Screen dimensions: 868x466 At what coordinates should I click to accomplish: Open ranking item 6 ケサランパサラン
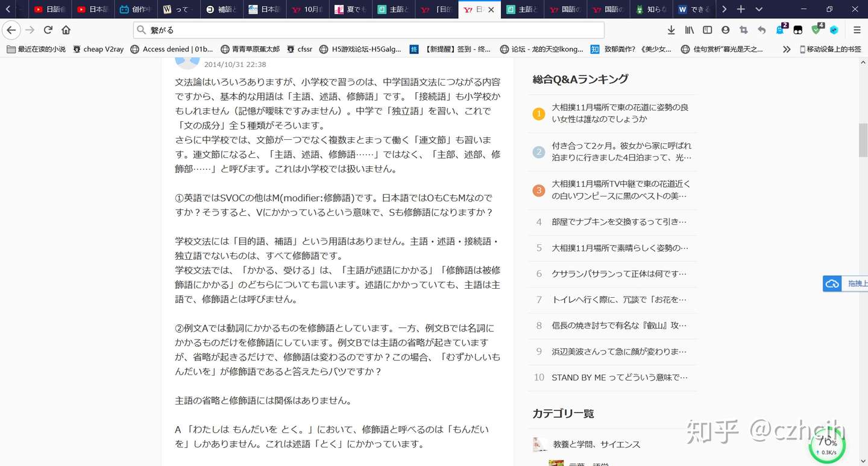click(613, 274)
